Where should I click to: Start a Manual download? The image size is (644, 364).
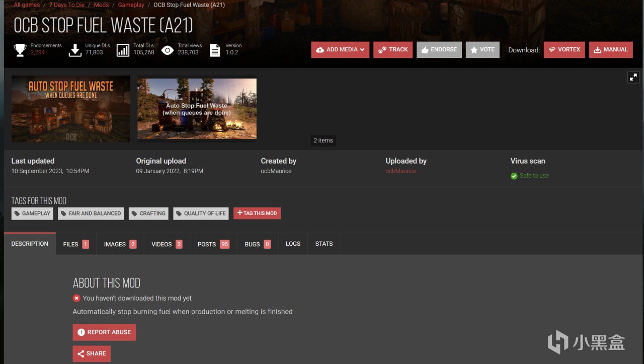point(611,50)
